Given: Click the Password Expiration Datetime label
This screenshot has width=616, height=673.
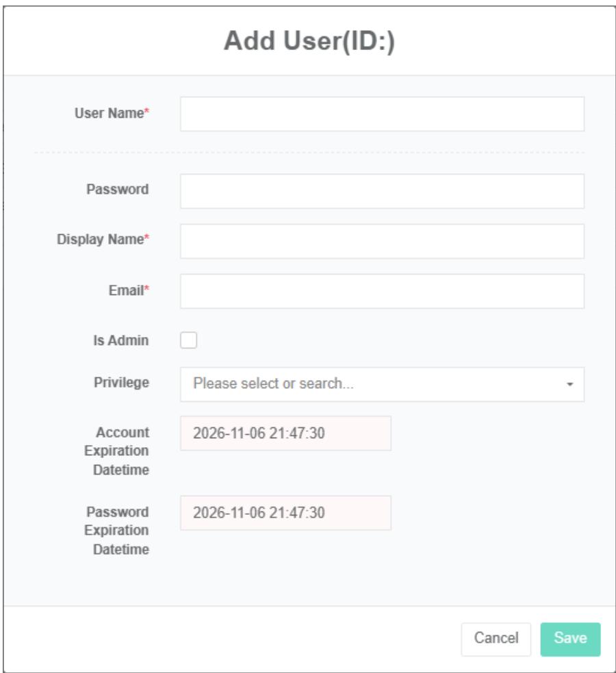Looking at the screenshot, I should tap(117, 531).
